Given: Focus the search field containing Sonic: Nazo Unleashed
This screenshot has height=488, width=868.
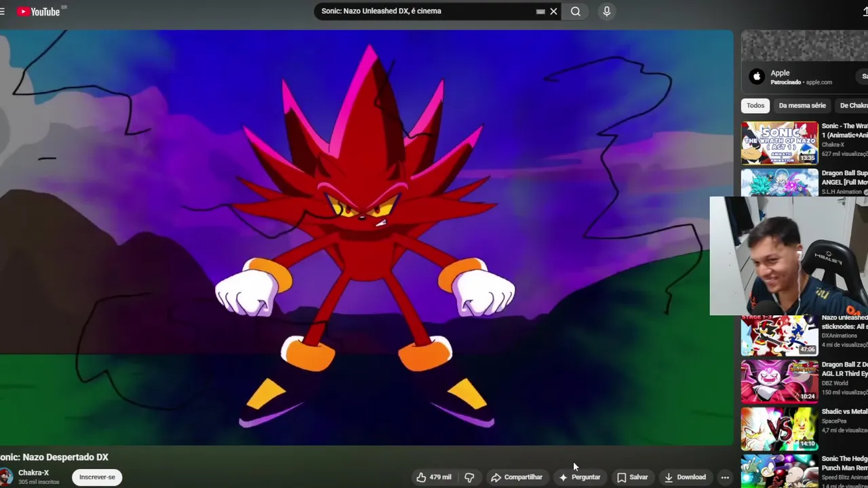Looking at the screenshot, I should coord(426,12).
